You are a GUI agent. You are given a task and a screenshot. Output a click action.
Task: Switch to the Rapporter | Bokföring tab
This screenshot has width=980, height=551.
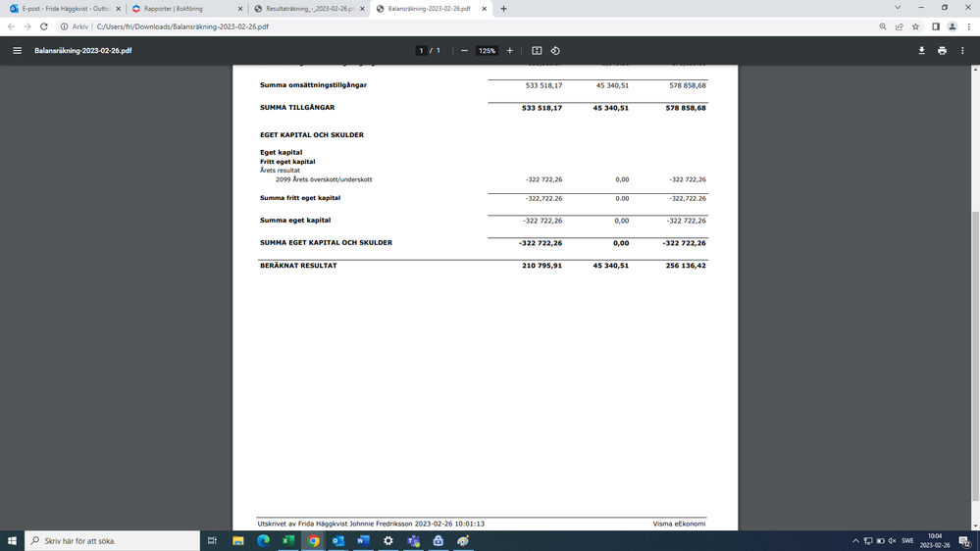click(x=181, y=9)
